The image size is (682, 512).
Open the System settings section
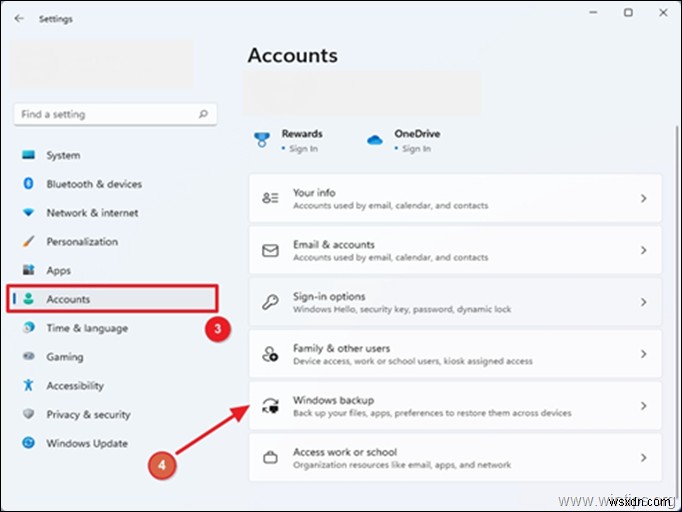63,156
